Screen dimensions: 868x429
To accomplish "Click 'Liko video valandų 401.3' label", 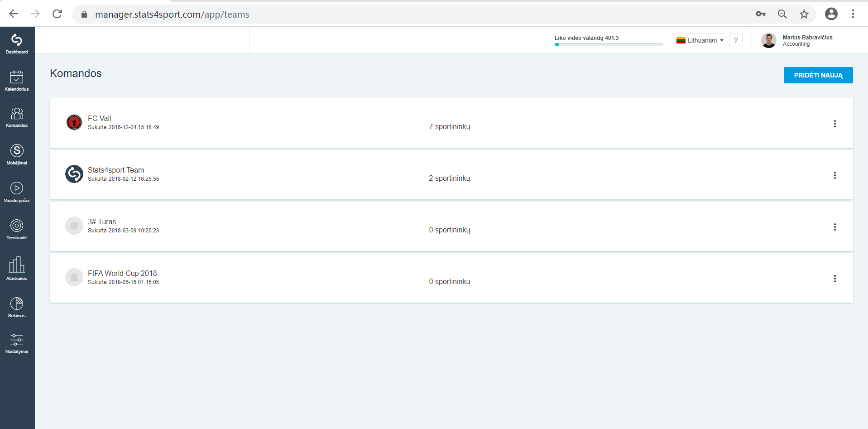I will point(587,38).
